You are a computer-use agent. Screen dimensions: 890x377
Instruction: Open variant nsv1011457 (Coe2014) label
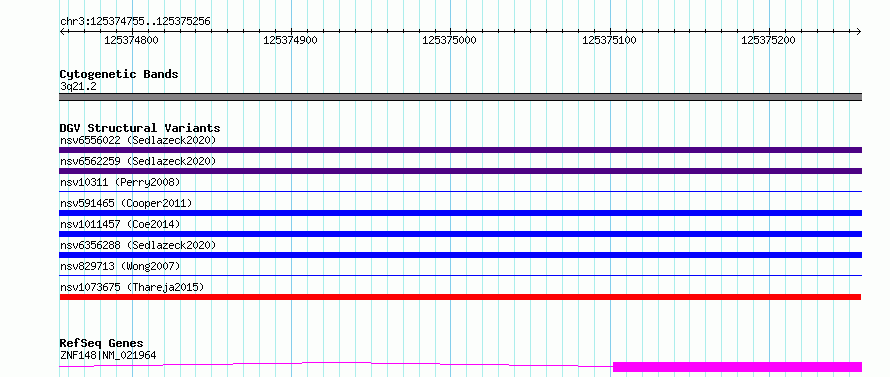click(x=120, y=224)
